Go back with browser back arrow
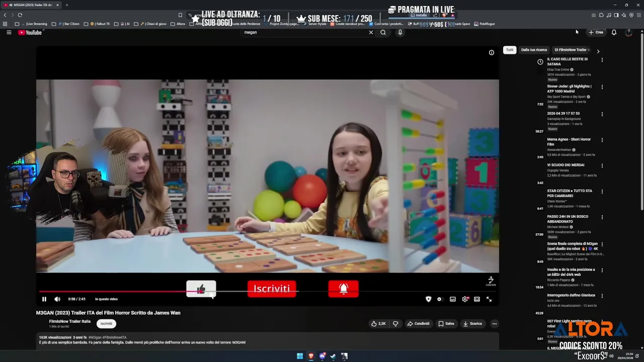The height and width of the screenshot is (362, 644). (5, 15)
